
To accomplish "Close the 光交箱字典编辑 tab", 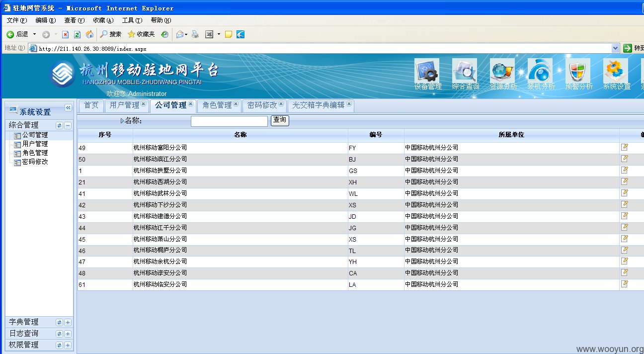I will click(349, 104).
